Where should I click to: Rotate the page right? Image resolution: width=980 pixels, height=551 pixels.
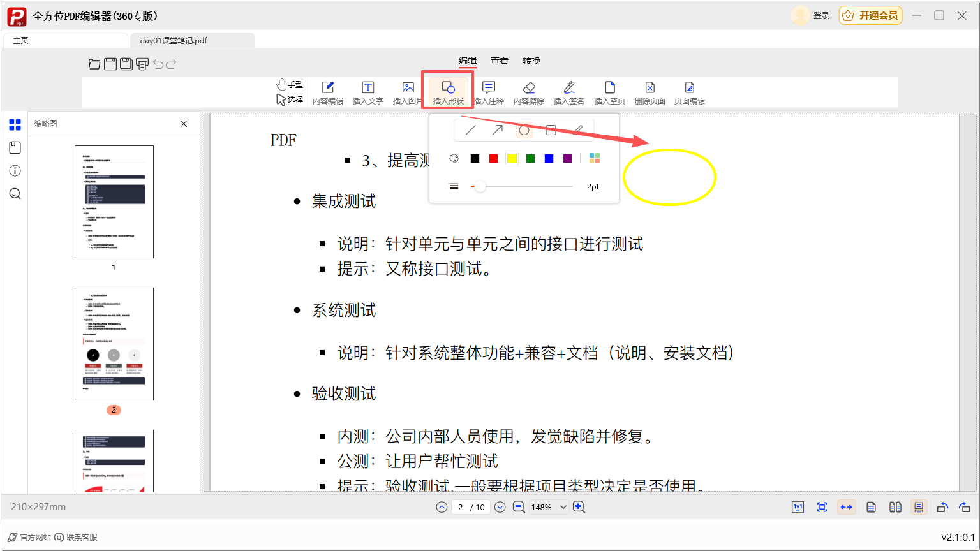(x=965, y=507)
